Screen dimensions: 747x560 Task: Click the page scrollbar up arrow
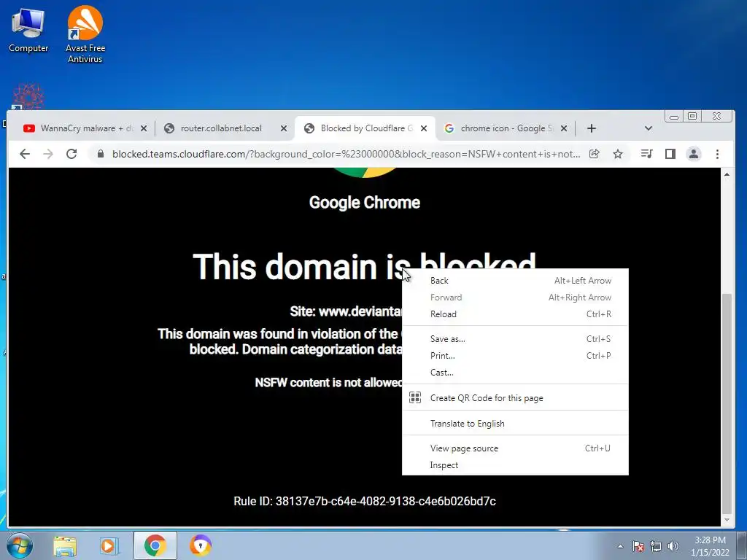pos(727,175)
